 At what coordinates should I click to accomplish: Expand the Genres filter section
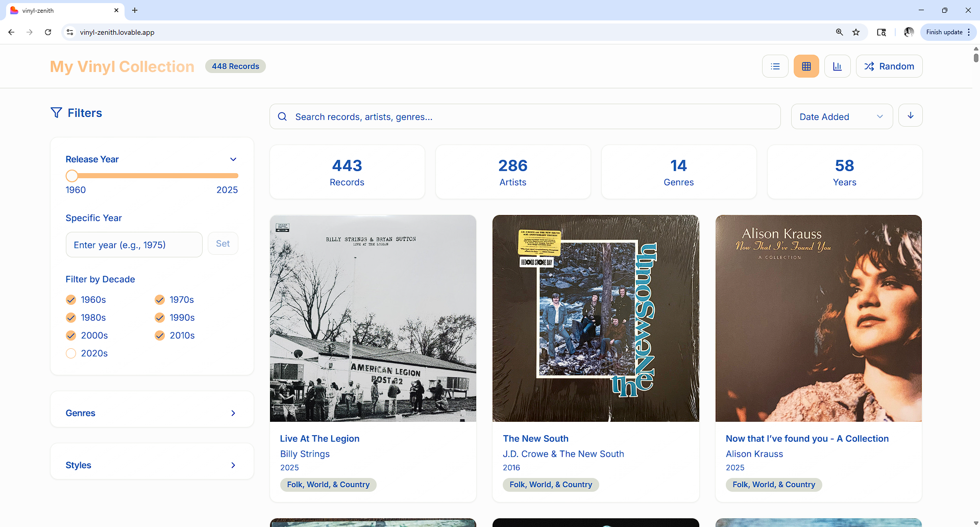point(152,413)
